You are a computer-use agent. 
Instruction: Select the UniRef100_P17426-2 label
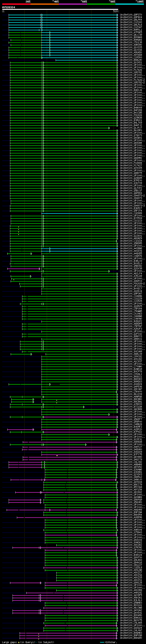click(x=132, y=80)
